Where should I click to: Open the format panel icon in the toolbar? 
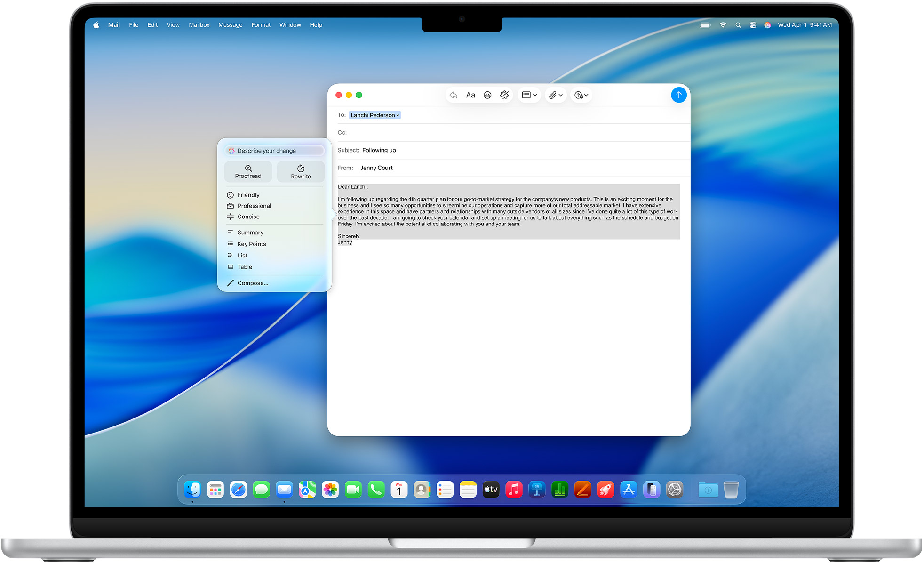point(526,95)
